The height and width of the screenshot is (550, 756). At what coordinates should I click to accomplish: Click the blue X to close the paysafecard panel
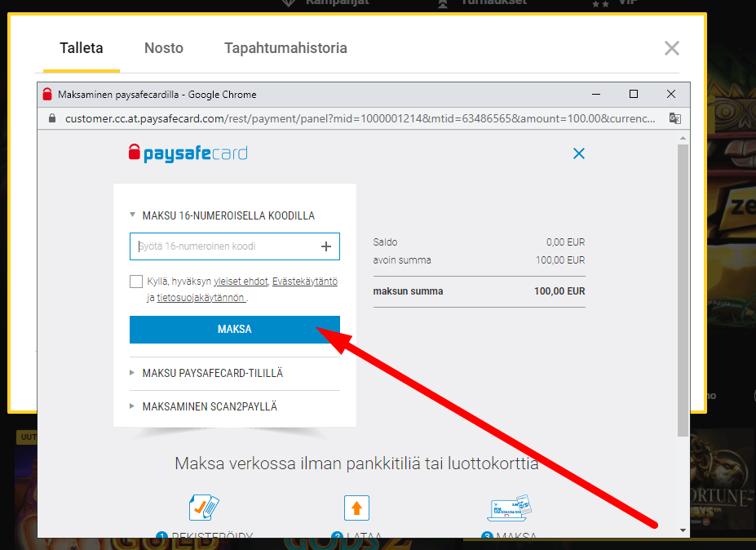coord(579,153)
